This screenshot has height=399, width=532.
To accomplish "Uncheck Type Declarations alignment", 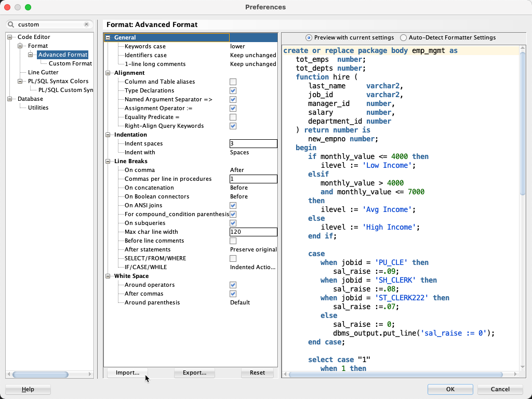I will click(x=233, y=90).
